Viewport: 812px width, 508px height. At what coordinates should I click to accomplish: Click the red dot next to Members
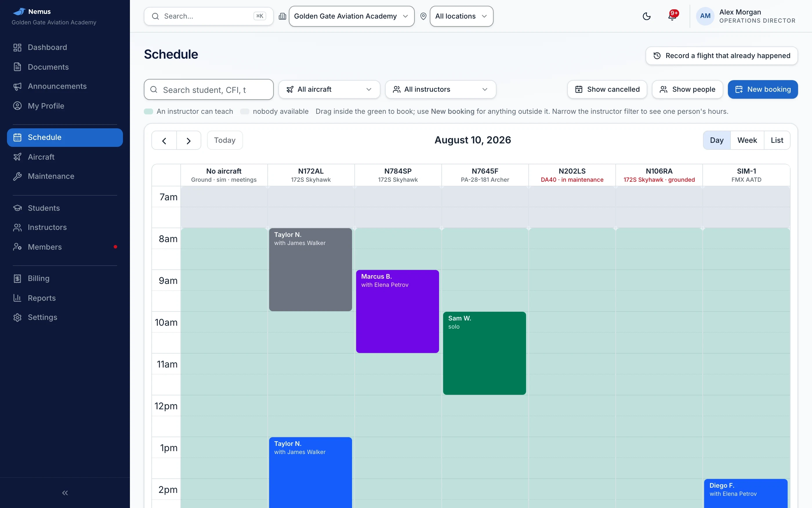(x=115, y=247)
